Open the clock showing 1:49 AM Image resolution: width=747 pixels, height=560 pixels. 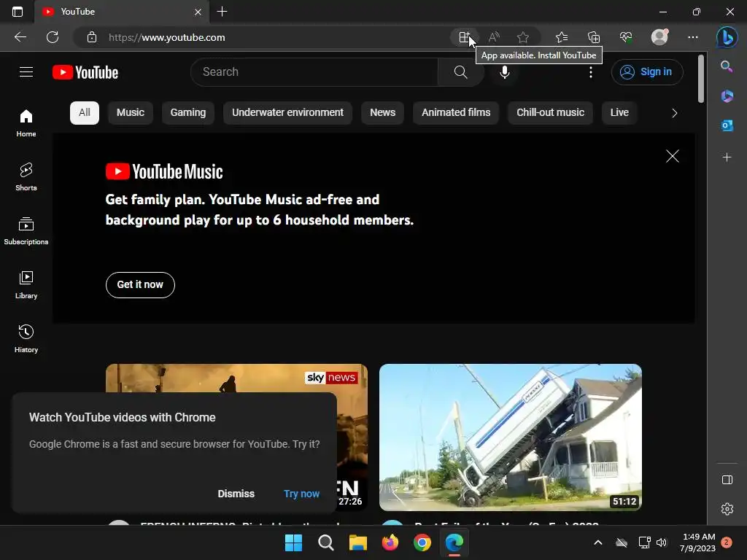click(697, 542)
